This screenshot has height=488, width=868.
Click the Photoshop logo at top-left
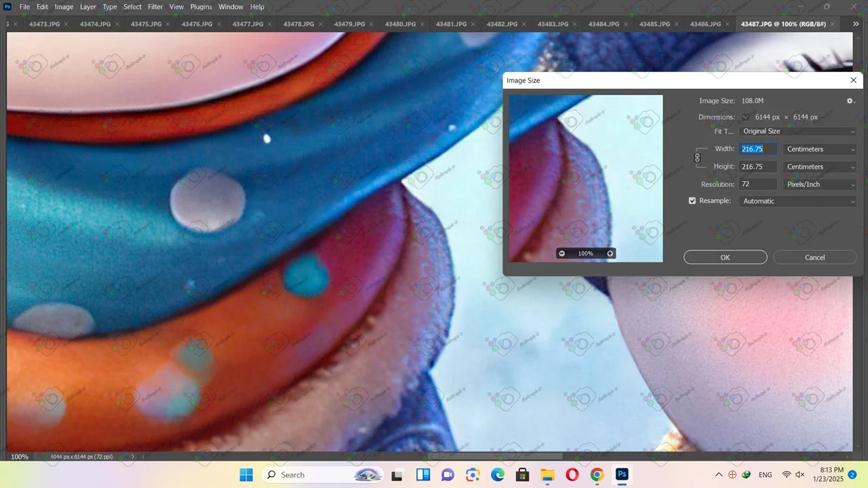coord(7,7)
